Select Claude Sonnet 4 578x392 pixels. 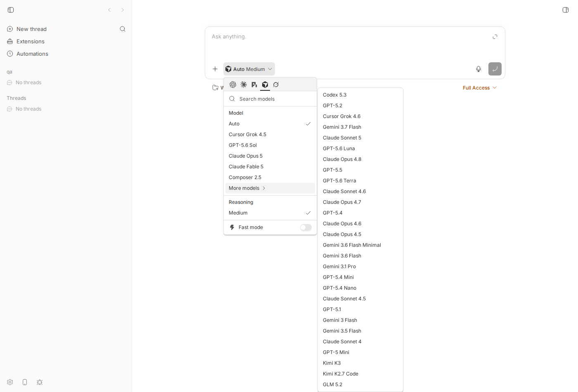(x=360, y=342)
